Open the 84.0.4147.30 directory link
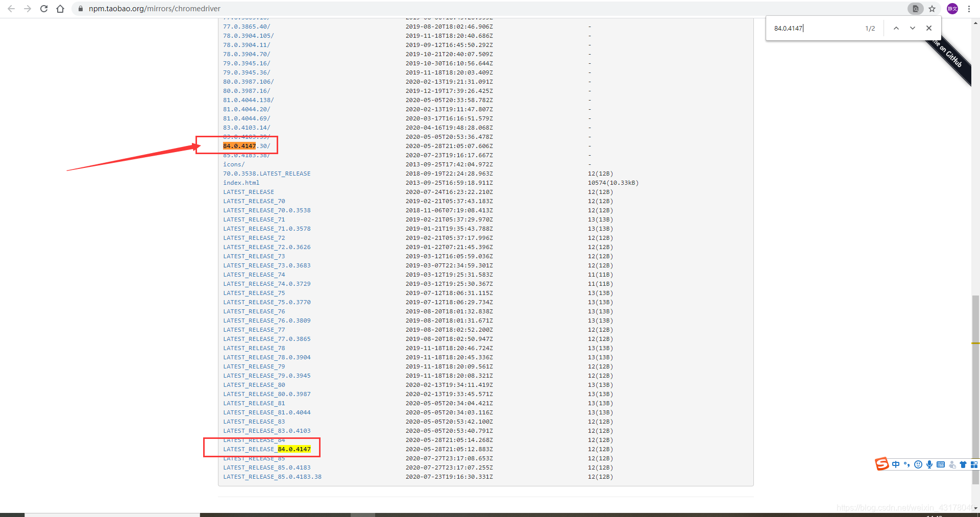The image size is (980, 517). tap(247, 146)
